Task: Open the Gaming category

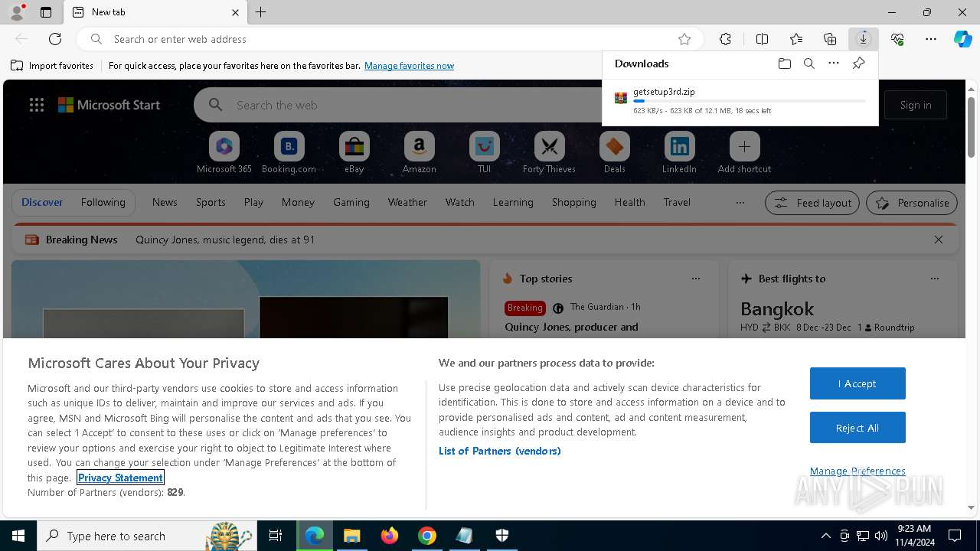Action: (351, 202)
